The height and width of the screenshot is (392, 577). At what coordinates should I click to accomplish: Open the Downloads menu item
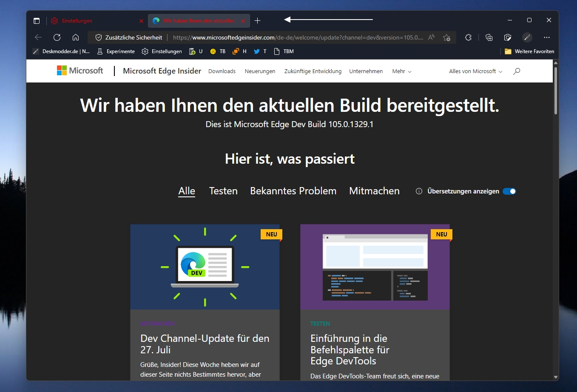222,71
